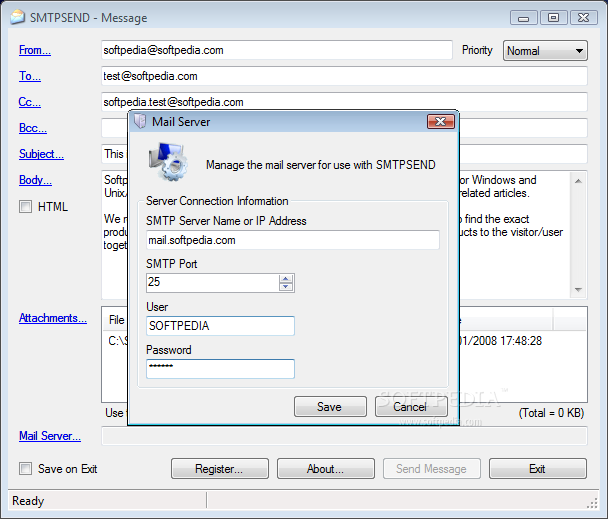Image resolution: width=608 pixels, height=519 pixels.
Task: Click the Send Message button
Action: 432,469
